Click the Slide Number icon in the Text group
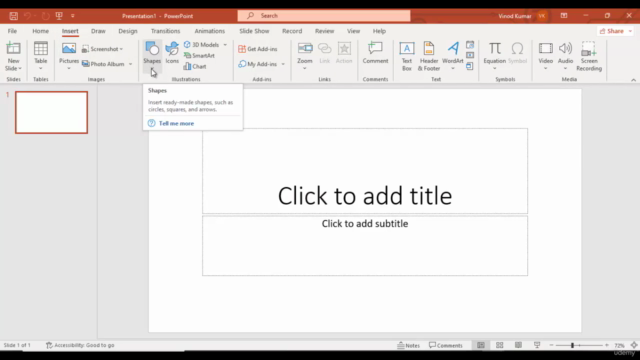 (470, 55)
